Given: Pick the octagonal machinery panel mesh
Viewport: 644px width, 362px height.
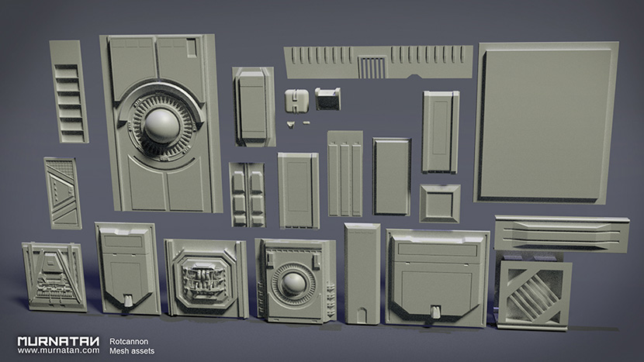Looking at the screenshot, I should tap(206, 278).
